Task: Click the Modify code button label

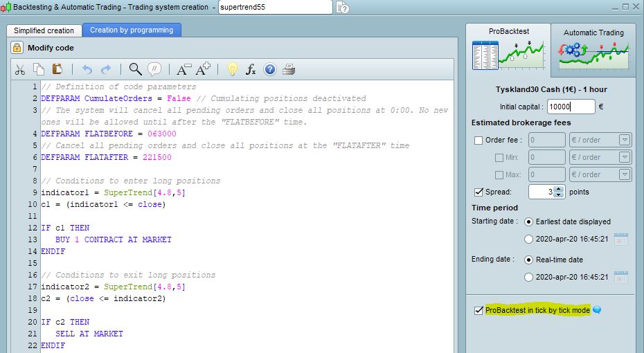Action: 51,48
